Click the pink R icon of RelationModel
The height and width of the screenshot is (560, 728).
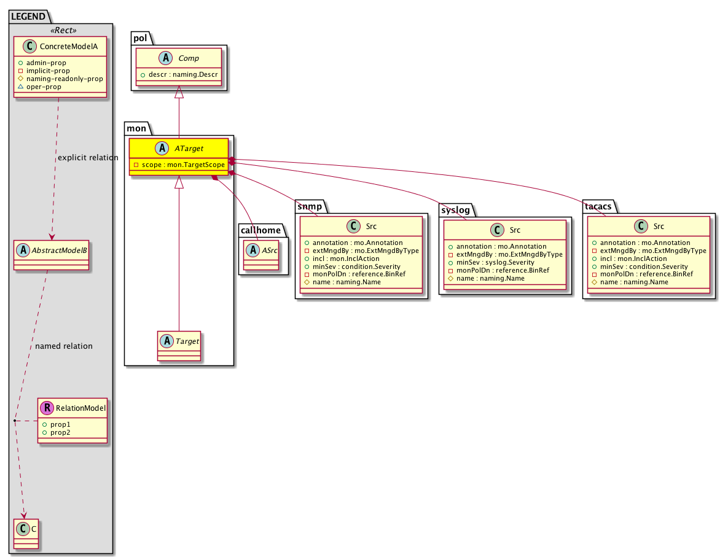tap(45, 407)
